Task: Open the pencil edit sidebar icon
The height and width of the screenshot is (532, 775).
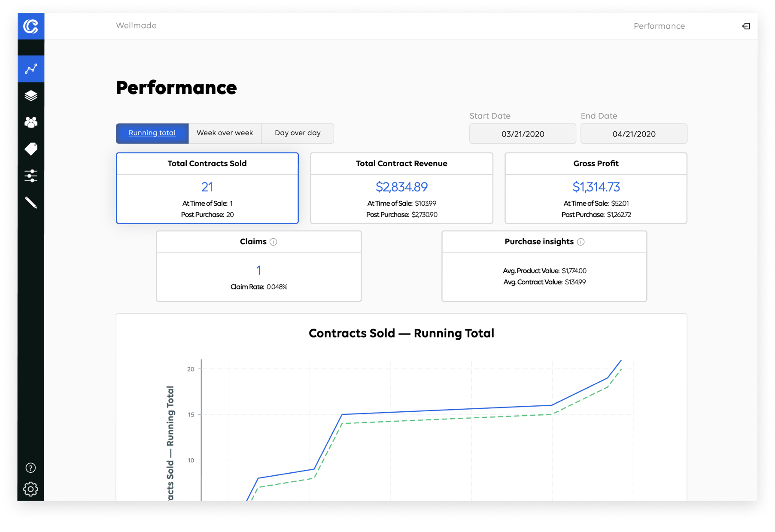Action: [31, 202]
